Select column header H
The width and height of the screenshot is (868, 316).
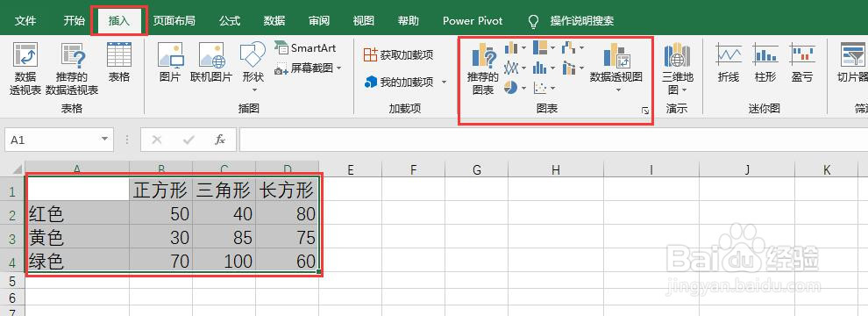point(556,169)
